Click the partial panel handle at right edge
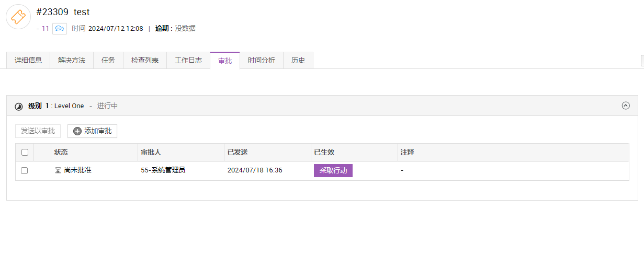The width and height of the screenshot is (644, 279). (x=642, y=61)
